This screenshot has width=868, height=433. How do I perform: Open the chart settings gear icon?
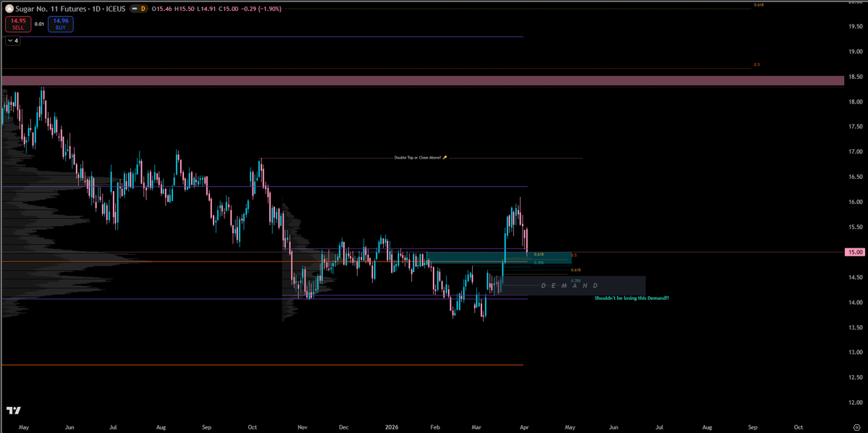pos(856,427)
